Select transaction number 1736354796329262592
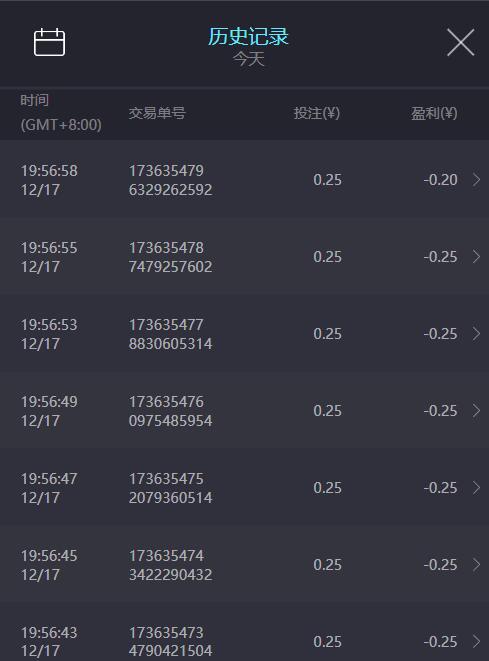The height and width of the screenshot is (661, 489). (170, 180)
